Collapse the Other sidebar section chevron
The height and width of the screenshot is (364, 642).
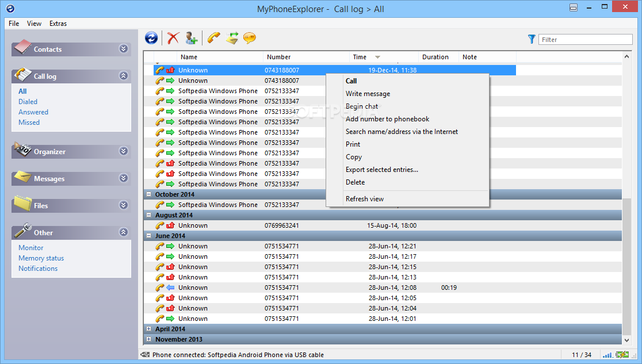(x=123, y=232)
